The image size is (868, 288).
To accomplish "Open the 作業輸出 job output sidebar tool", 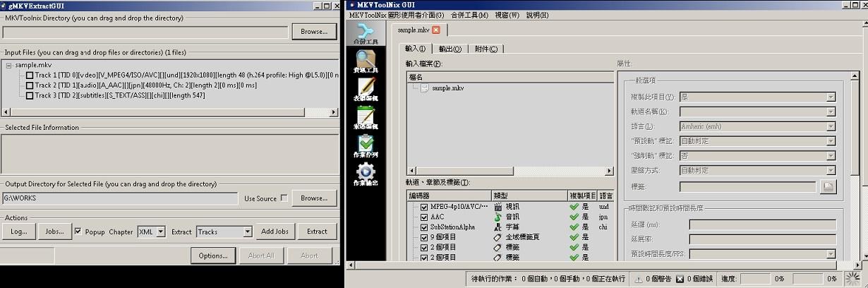I will (366, 174).
